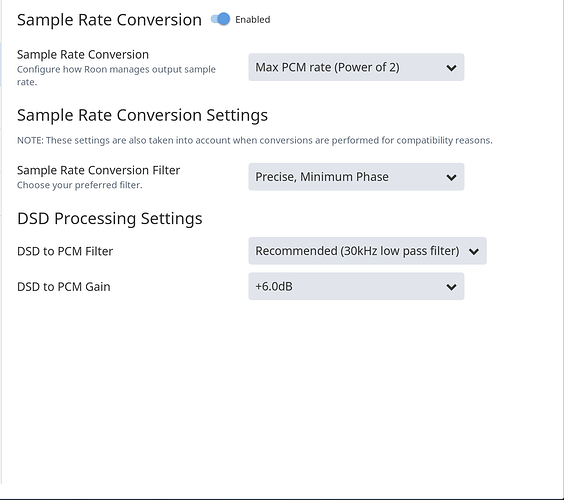Open the +6.0dB gain dropdown
Image resolution: width=564 pixels, height=500 pixels.
pyautogui.click(x=356, y=286)
